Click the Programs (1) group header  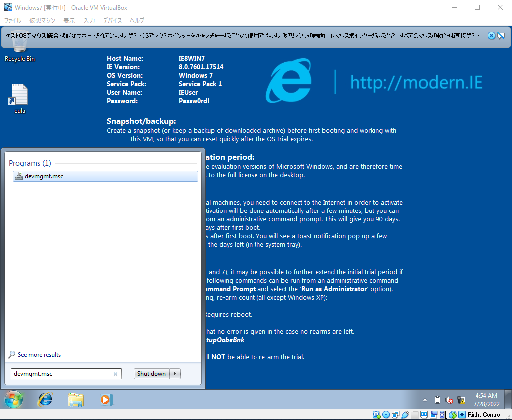30,163
